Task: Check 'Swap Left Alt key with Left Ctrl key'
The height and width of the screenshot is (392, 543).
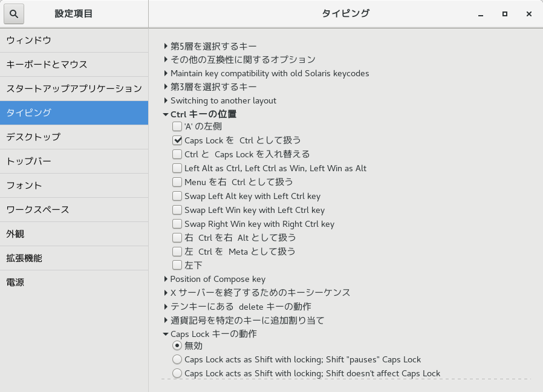Action: (177, 196)
